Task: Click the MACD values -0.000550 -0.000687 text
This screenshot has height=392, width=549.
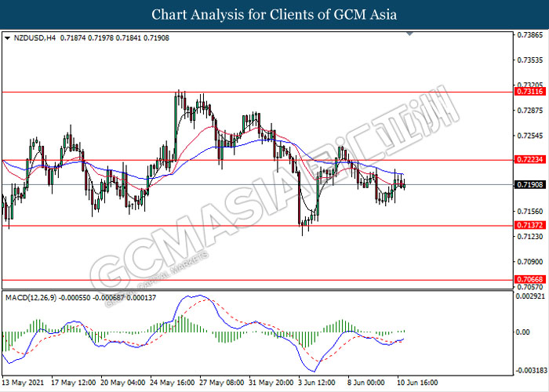Action: (x=92, y=298)
